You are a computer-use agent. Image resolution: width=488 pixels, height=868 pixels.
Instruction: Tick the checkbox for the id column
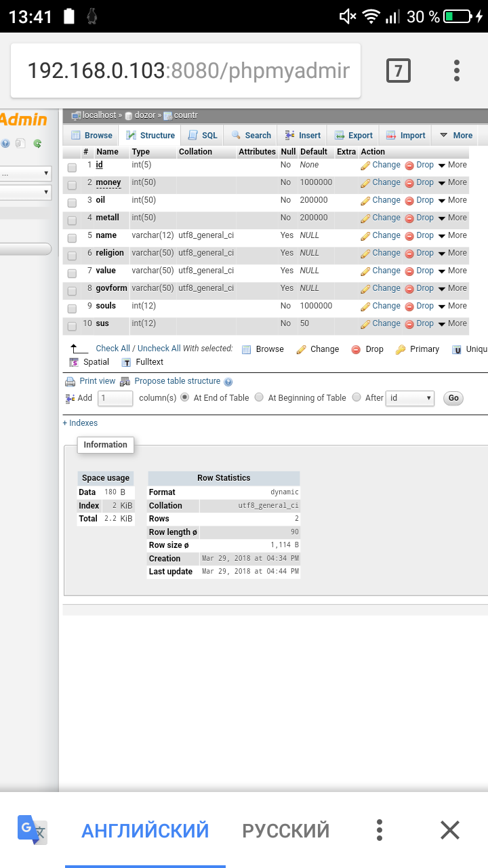(x=72, y=167)
